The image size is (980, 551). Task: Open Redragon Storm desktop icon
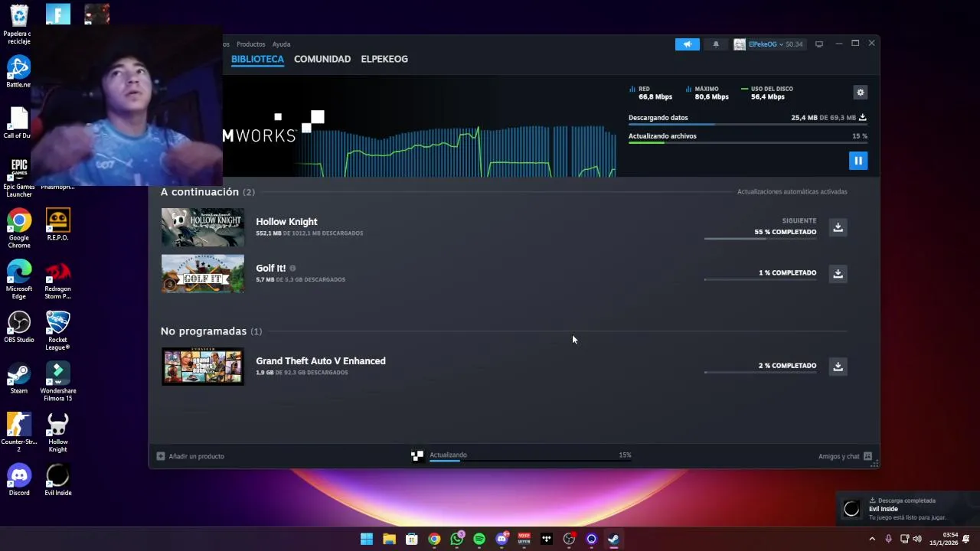coord(57,280)
